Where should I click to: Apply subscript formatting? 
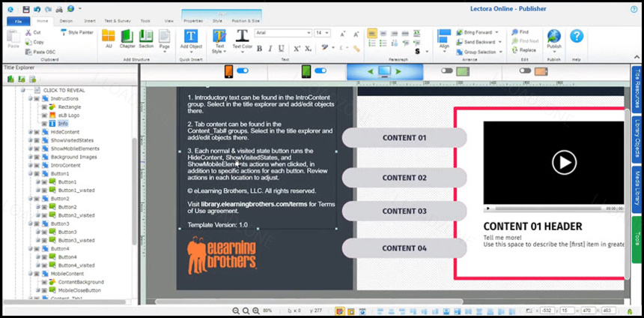[308, 49]
